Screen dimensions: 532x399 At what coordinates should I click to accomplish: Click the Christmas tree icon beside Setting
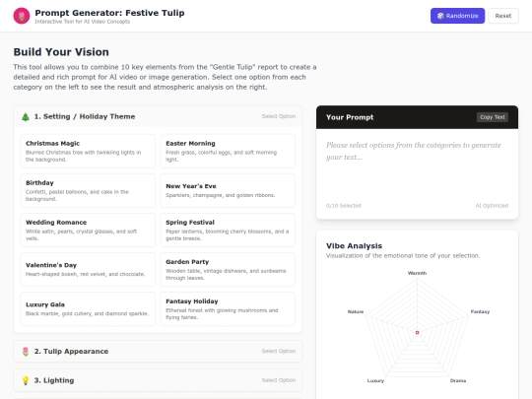click(26, 117)
